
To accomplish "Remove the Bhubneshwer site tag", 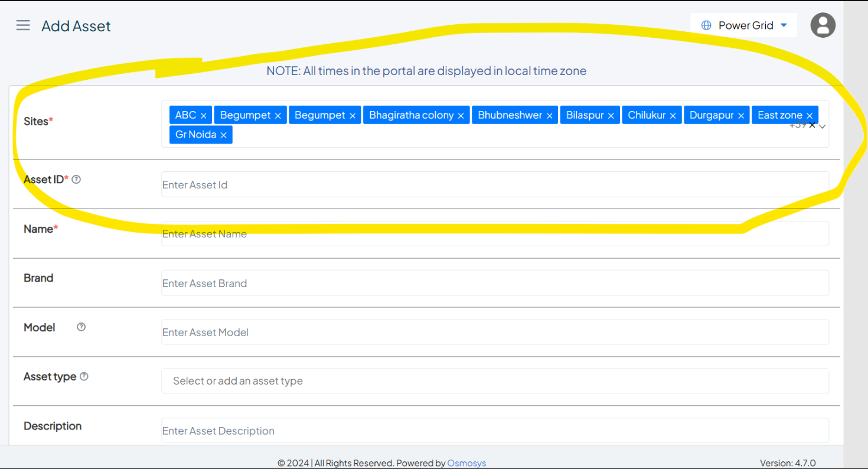I will [549, 116].
